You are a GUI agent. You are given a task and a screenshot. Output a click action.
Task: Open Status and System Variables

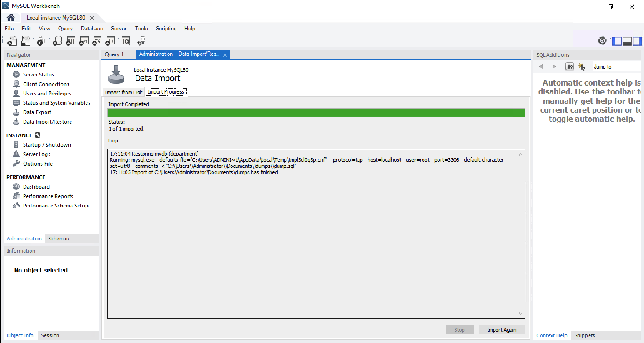[56, 103]
